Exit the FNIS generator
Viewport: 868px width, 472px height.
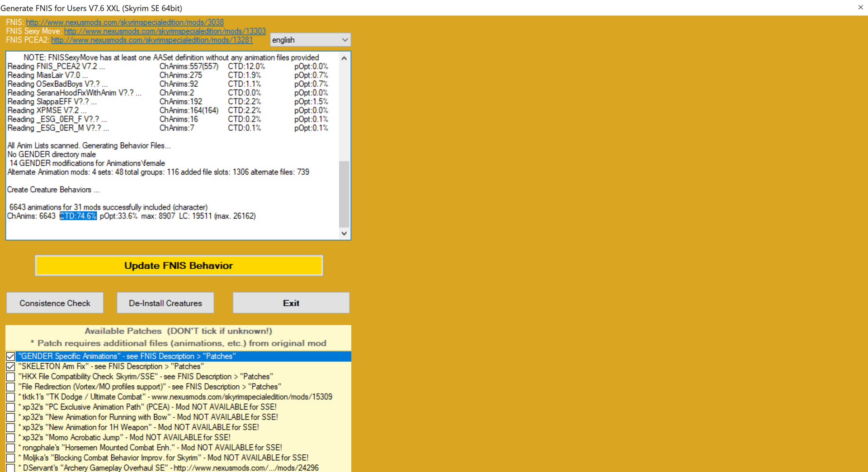[x=291, y=303]
